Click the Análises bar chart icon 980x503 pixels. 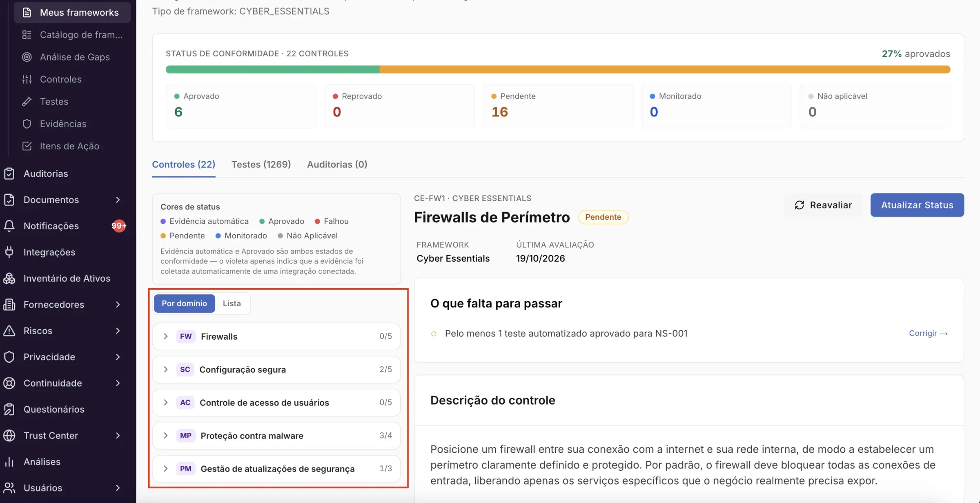coord(9,462)
